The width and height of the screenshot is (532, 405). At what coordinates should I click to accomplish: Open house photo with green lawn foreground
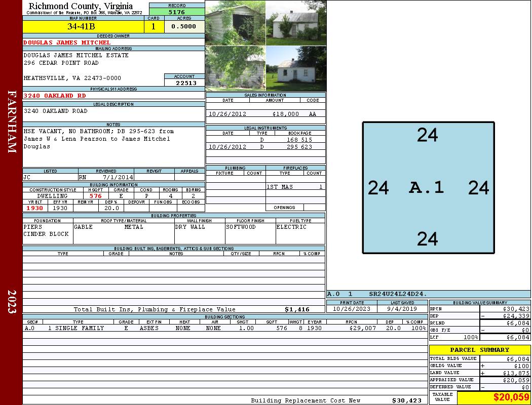(296, 68)
